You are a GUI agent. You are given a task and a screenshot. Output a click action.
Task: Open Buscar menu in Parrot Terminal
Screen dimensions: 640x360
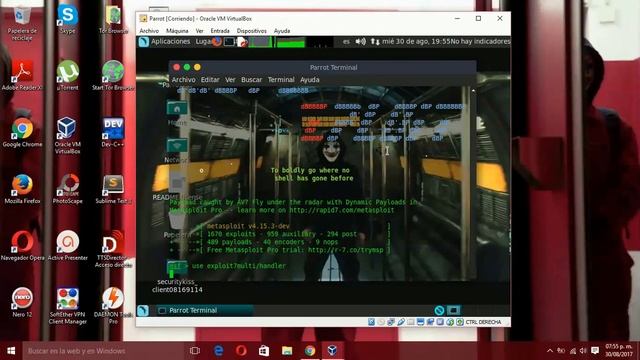point(251,80)
